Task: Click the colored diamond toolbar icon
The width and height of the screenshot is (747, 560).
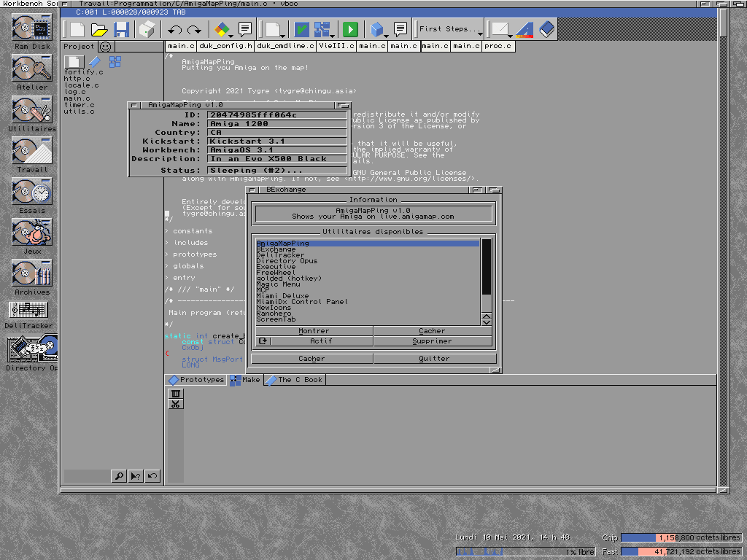Action: tap(222, 29)
